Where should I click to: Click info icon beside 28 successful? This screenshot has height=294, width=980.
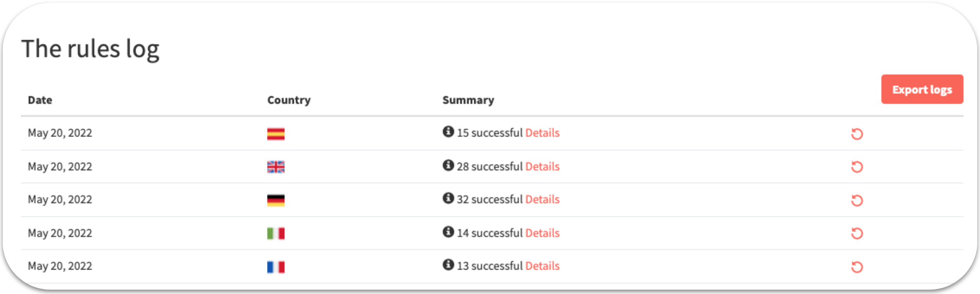point(448,165)
